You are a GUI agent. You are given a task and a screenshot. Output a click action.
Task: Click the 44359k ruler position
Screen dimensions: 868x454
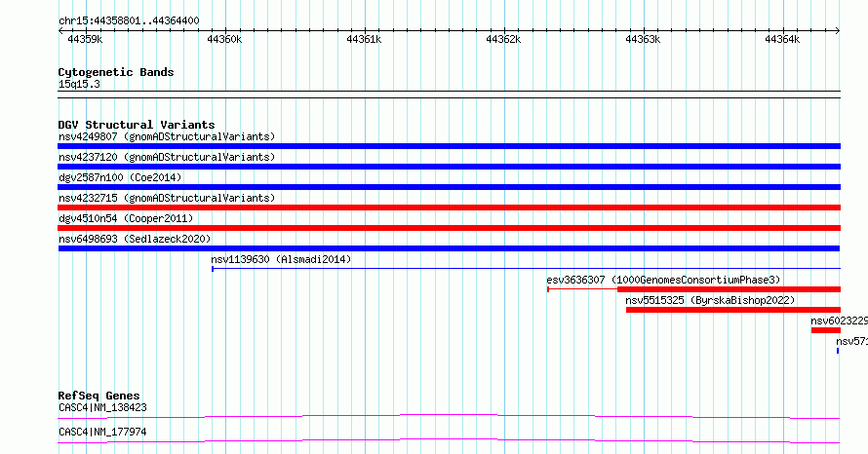[x=85, y=39]
